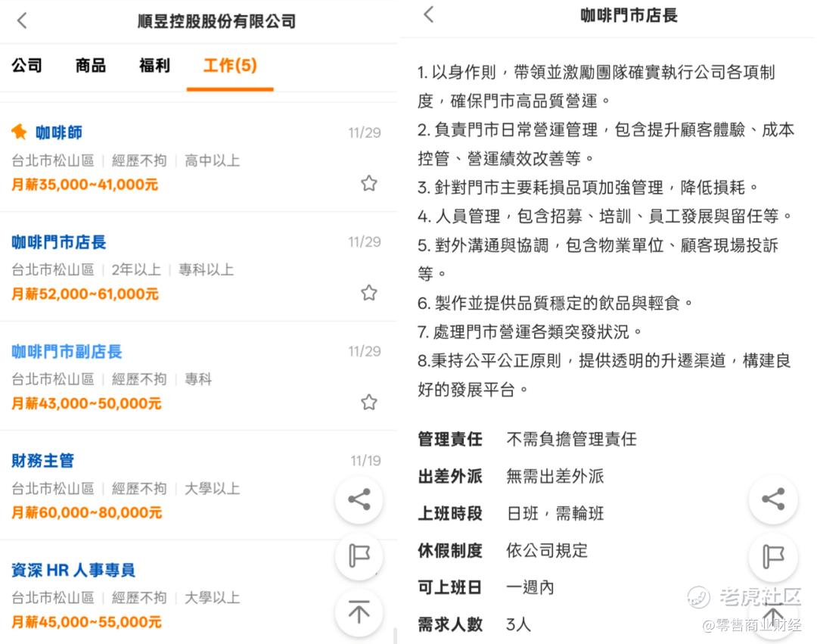The height and width of the screenshot is (644, 817).
Task: Click the 高中以上 requirement on 咖啡師
Action: point(212,160)
